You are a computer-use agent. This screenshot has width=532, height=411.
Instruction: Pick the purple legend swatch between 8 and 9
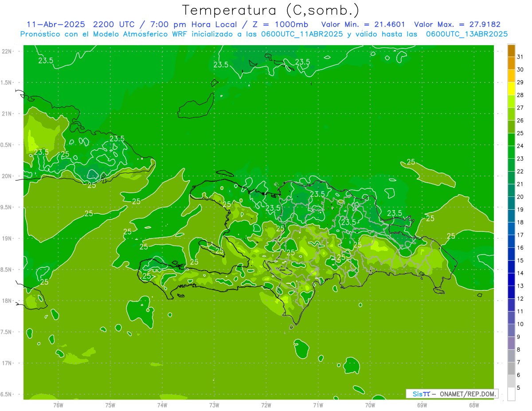coord(511,343)
